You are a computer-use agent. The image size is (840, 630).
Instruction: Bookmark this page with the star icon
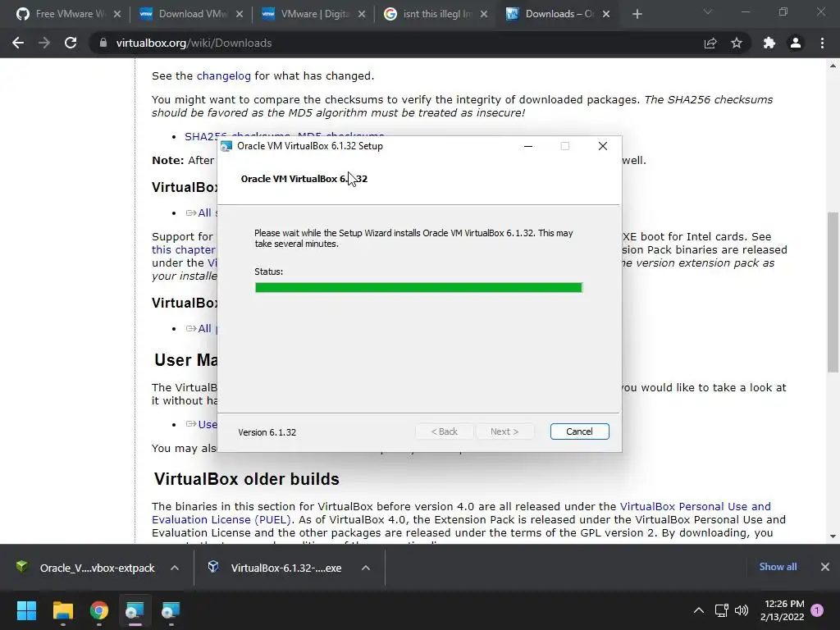(737, 43)
